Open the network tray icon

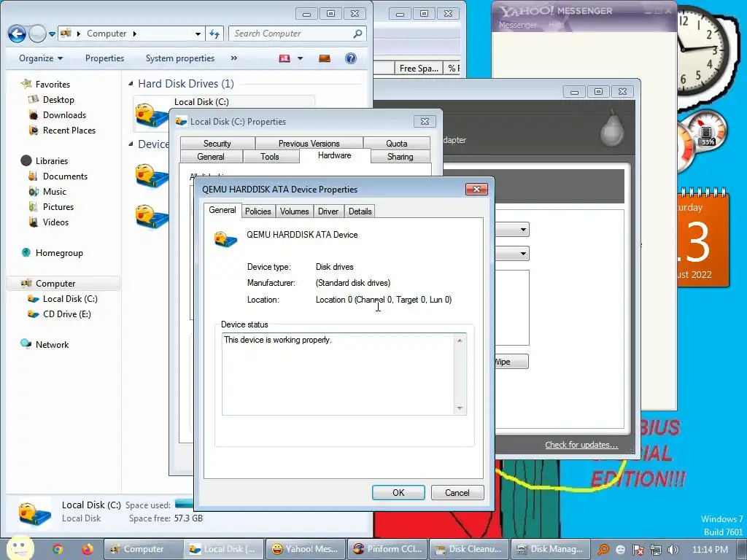click(656, 550)
